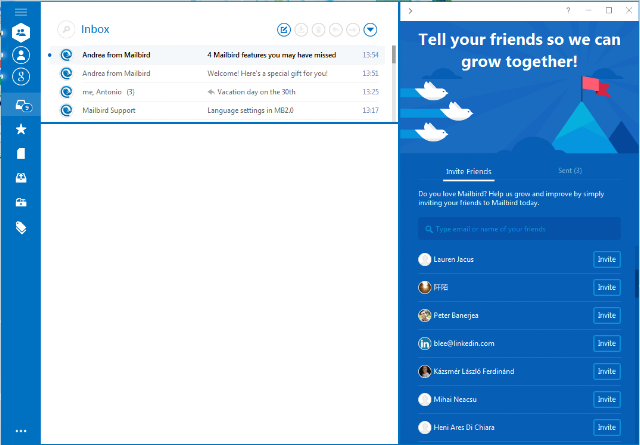Switch to the Sent (3) tab
This screenshot has height=445, width=640.
tap(570, 171)
